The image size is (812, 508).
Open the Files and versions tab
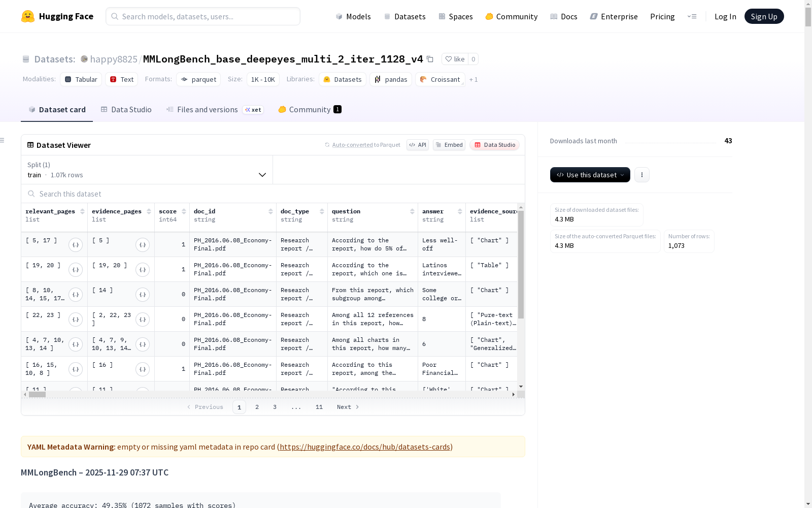(215, 110)
